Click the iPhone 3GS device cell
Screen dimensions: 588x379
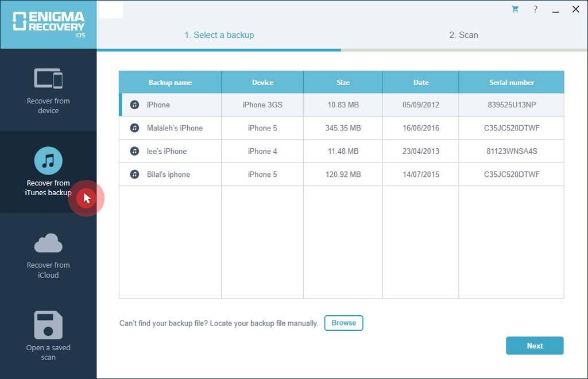262,105
